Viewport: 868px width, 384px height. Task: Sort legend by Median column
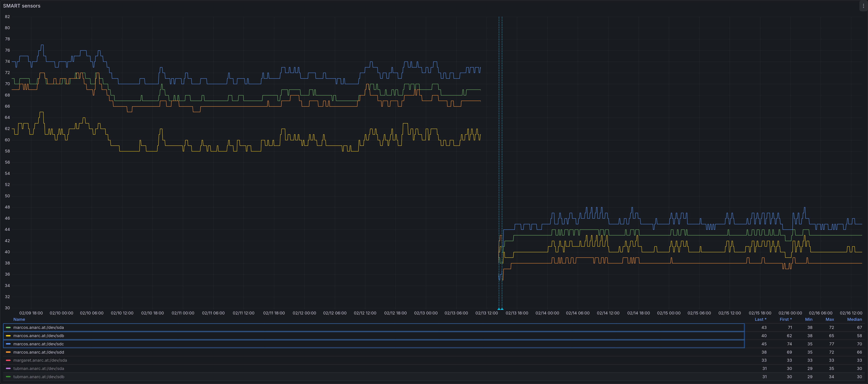pos(854,319)
